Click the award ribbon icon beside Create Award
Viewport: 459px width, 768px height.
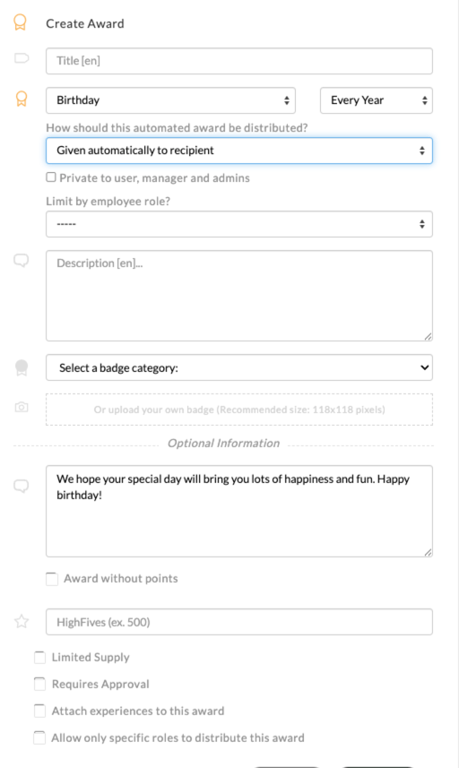pos(20,23)
